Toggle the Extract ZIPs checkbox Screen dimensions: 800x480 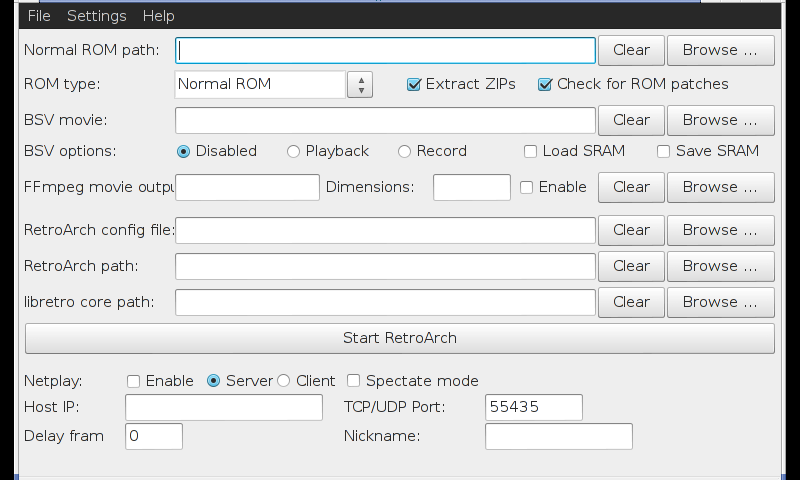[414, 84]
